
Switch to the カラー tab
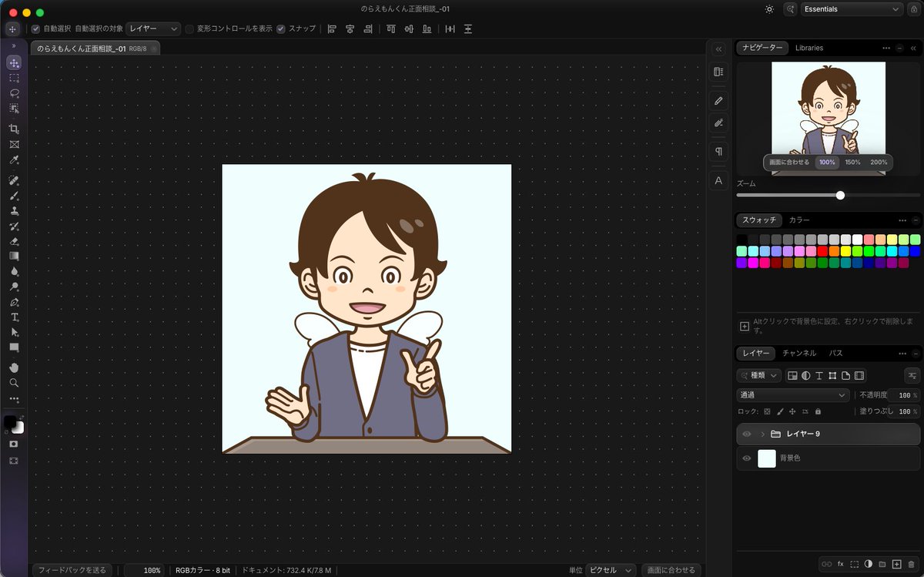coord(799,220)
